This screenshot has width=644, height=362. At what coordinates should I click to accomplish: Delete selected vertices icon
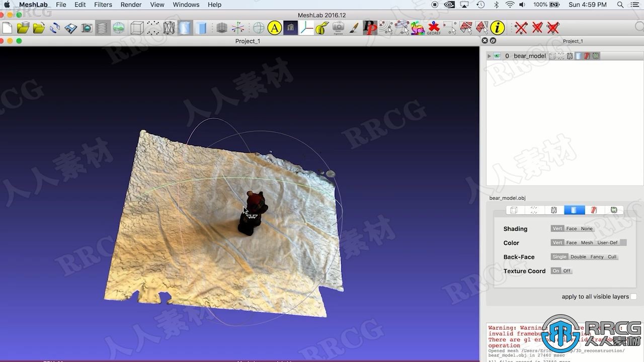point(521,28)
